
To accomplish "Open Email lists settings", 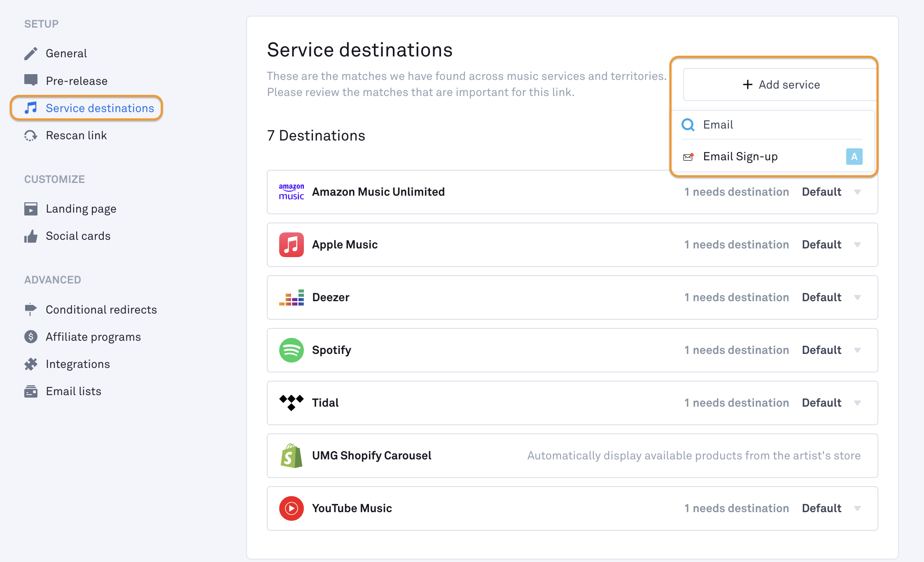I will tap(74, 391).
